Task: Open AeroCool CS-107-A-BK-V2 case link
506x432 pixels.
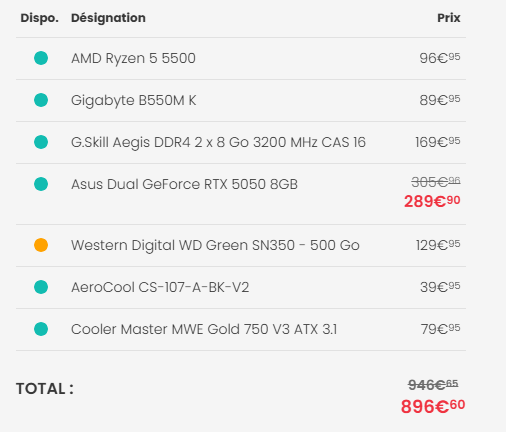Action: [x=160, y=287]
